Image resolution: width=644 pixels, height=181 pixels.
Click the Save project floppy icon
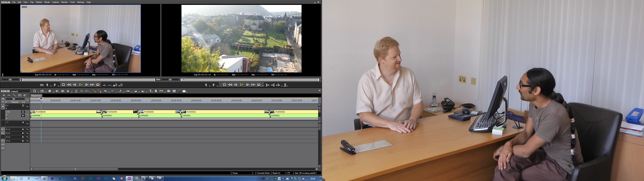tap(50, 91)
